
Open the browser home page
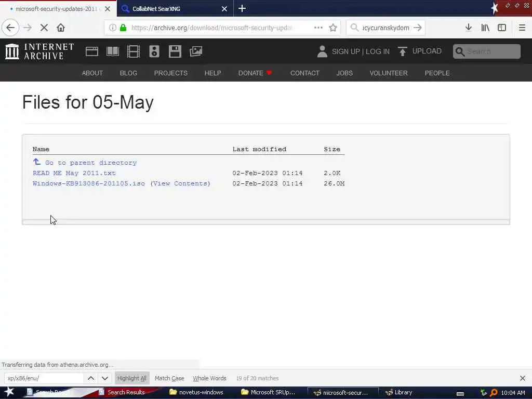point(61,28)
